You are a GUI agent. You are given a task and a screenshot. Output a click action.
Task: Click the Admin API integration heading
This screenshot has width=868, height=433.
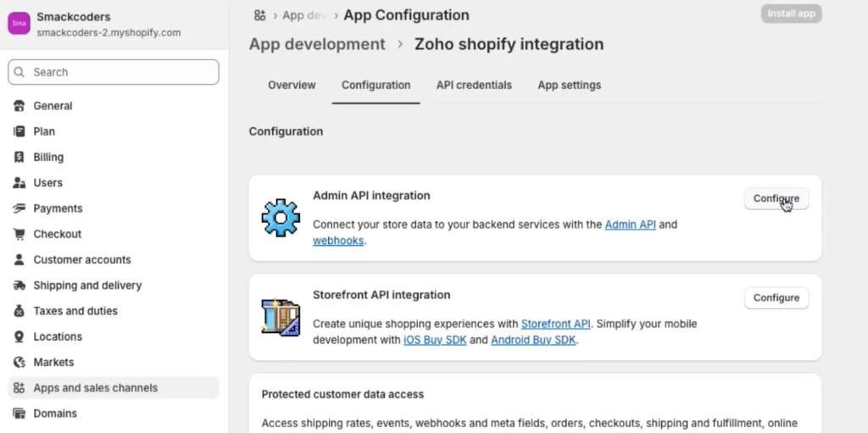point(371,196)
